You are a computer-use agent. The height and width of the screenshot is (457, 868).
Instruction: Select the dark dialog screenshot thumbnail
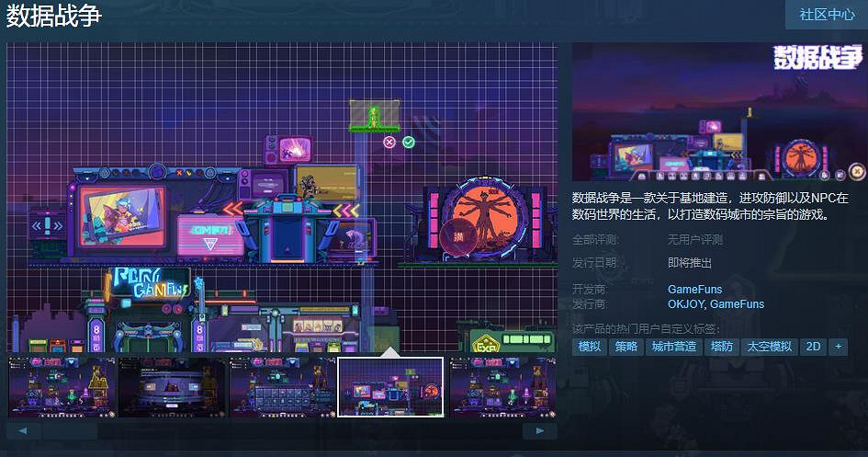pyautogui.click(x=172, y=387)
